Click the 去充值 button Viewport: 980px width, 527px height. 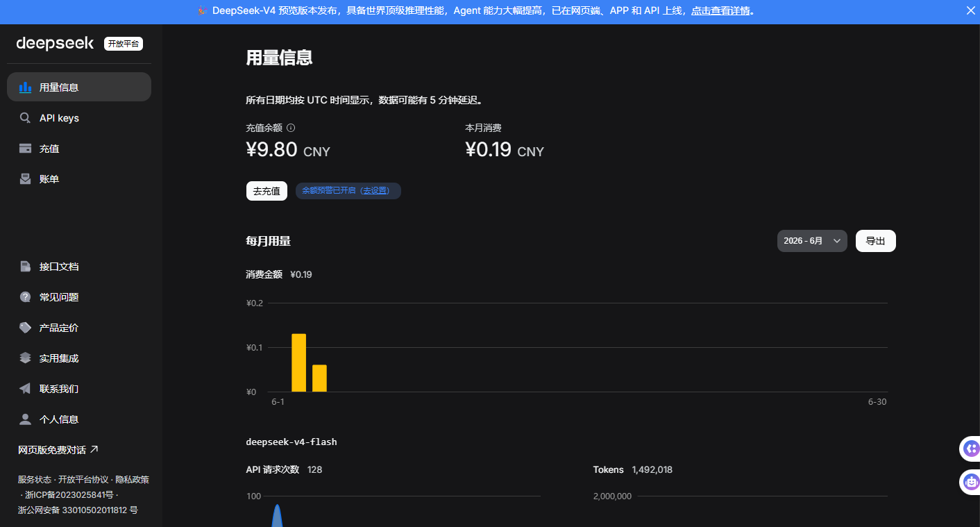267,191
